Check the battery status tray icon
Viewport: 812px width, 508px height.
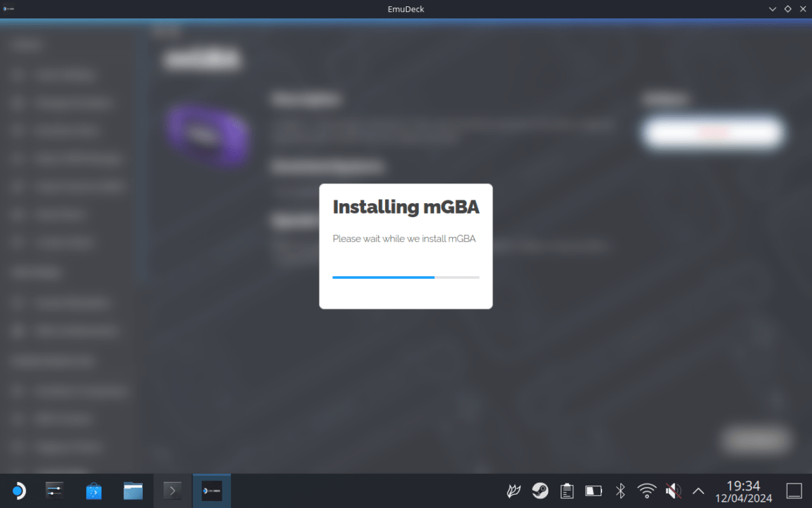click(594, 490)
